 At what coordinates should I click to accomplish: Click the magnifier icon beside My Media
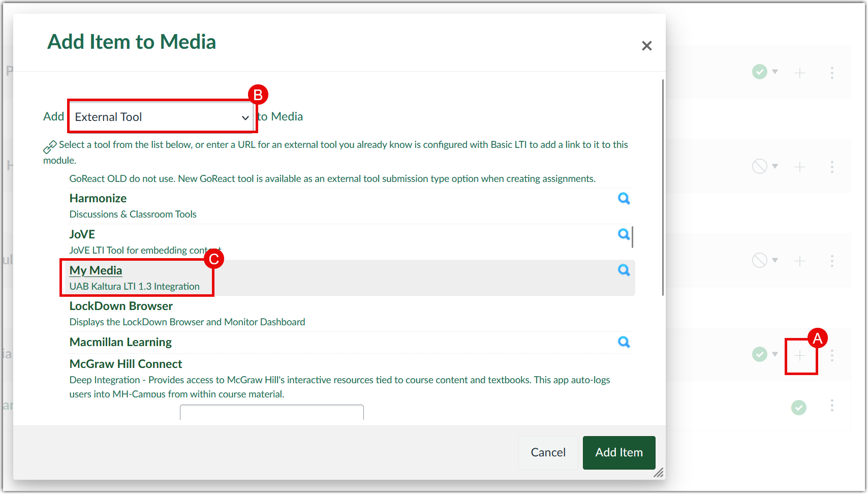(x=624, y=270)
